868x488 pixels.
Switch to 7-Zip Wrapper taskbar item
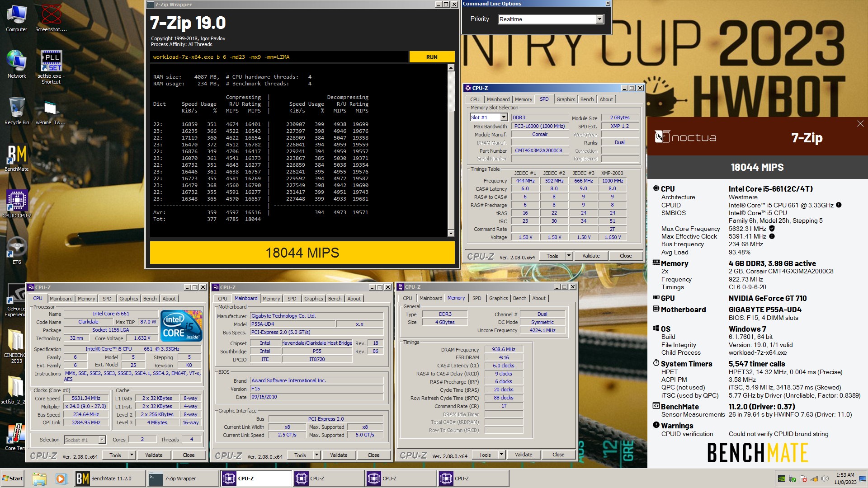(x=183, y=479)
